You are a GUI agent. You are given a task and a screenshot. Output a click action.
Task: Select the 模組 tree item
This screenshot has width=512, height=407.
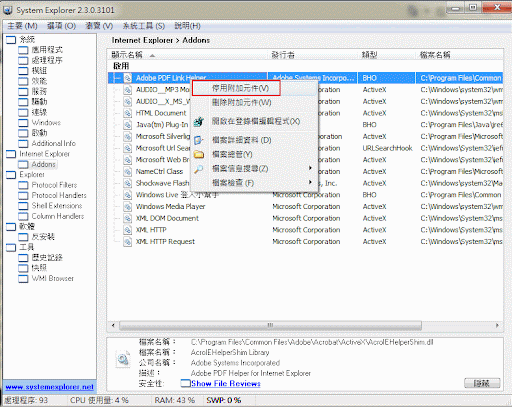[x=39, y=71]
